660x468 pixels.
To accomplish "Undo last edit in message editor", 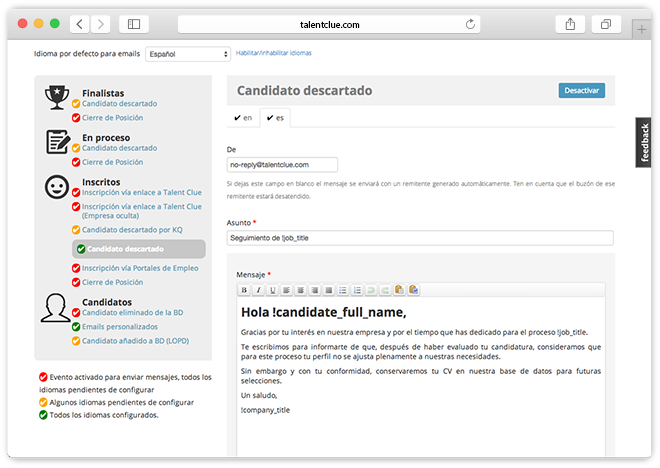I will pos(371,290).
